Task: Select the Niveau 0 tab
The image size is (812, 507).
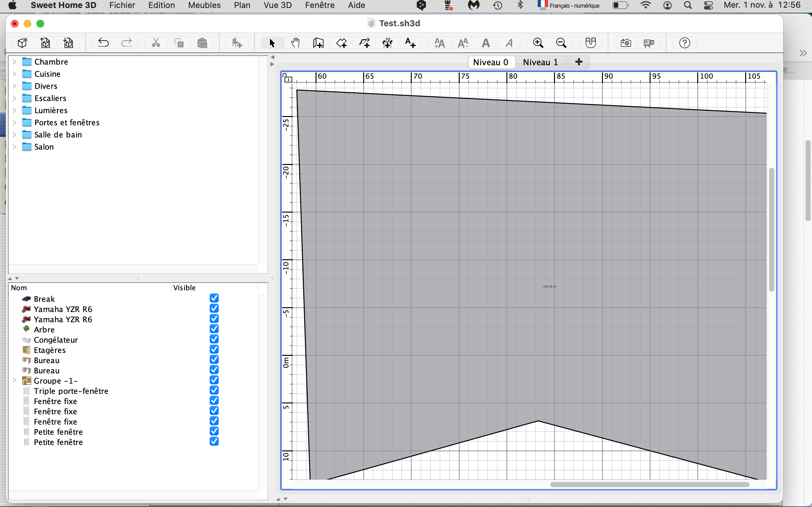Action: click(490, 62)
